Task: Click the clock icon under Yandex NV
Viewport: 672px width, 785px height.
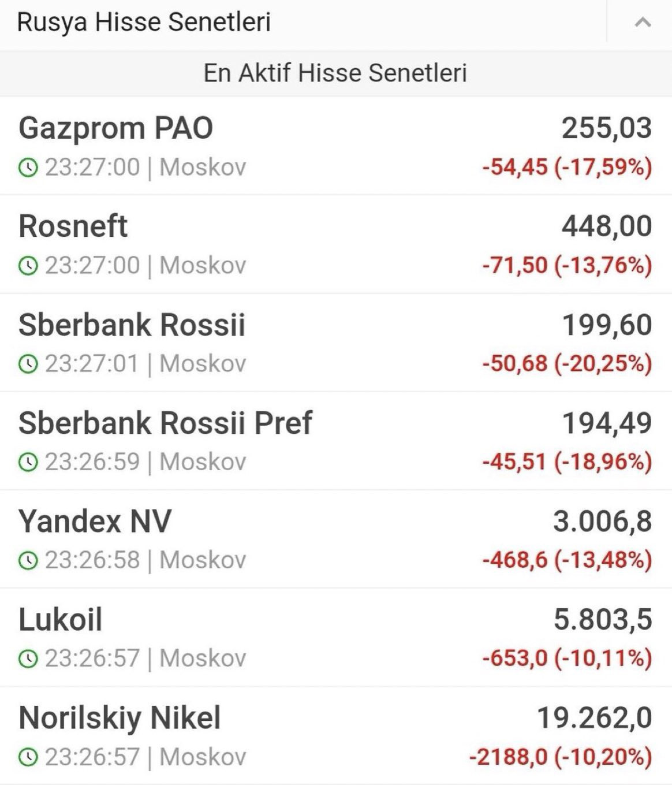Action: (28, 561)
